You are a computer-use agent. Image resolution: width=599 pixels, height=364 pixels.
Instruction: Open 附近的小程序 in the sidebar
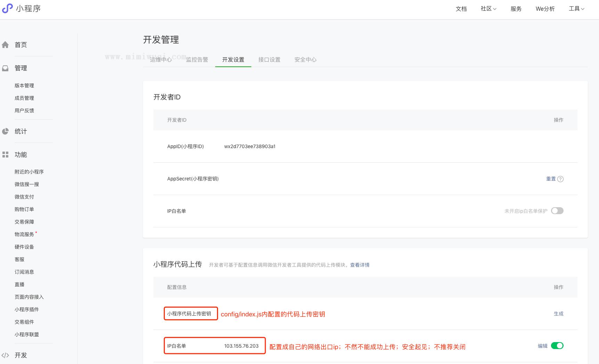[29, 172]
